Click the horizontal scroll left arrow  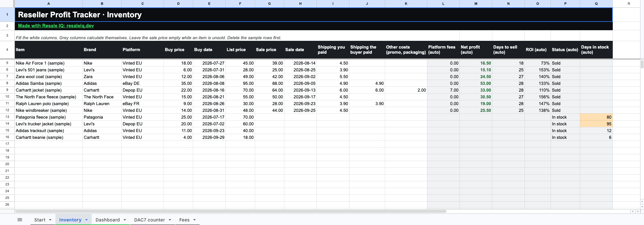(x=633, y=211)
